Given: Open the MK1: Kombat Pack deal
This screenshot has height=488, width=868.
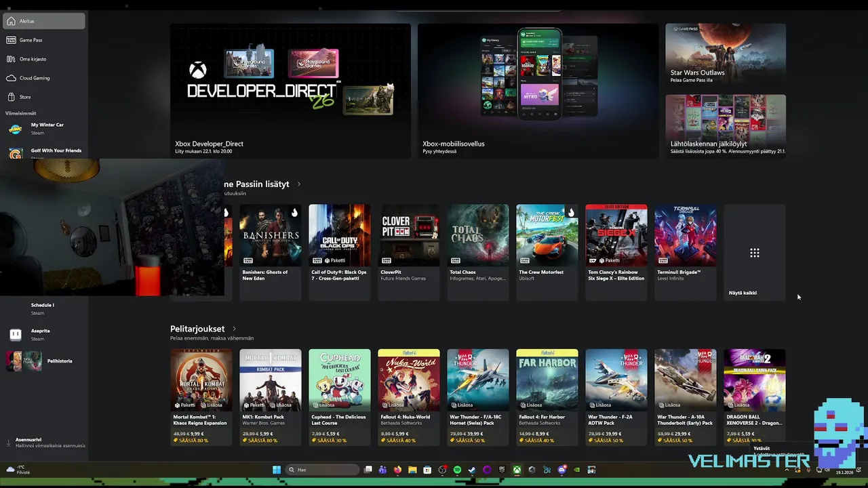Looking at the screenshot, I should point(270,397).
